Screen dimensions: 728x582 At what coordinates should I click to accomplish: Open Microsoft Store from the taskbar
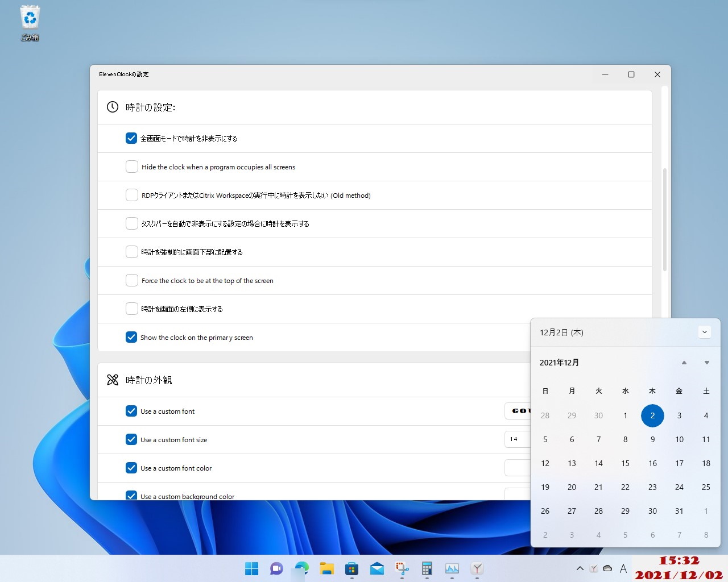(x=351, y=568)
